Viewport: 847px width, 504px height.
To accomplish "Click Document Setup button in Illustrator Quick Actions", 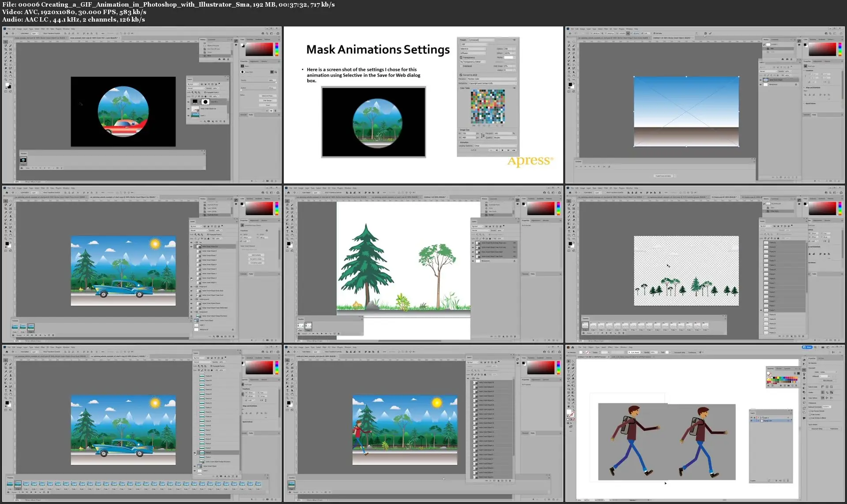I will (x=817, y=429).
